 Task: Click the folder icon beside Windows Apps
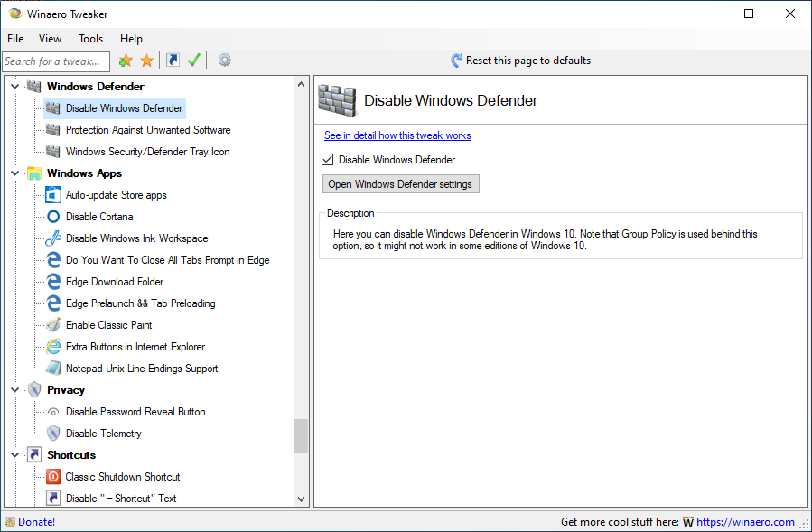pos(34,173)
